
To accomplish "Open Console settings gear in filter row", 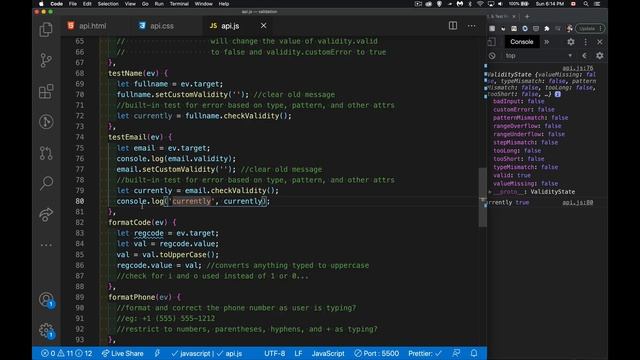I will (x=600, y=56).
